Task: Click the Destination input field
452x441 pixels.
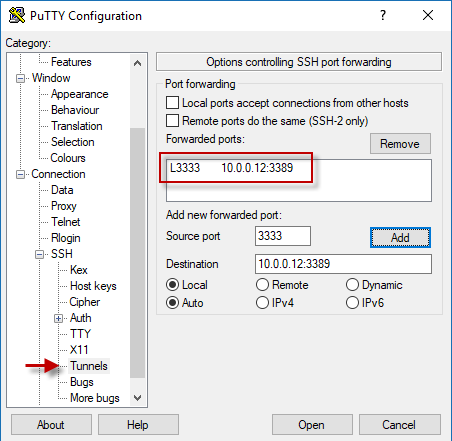Action: tap(343, 264)
